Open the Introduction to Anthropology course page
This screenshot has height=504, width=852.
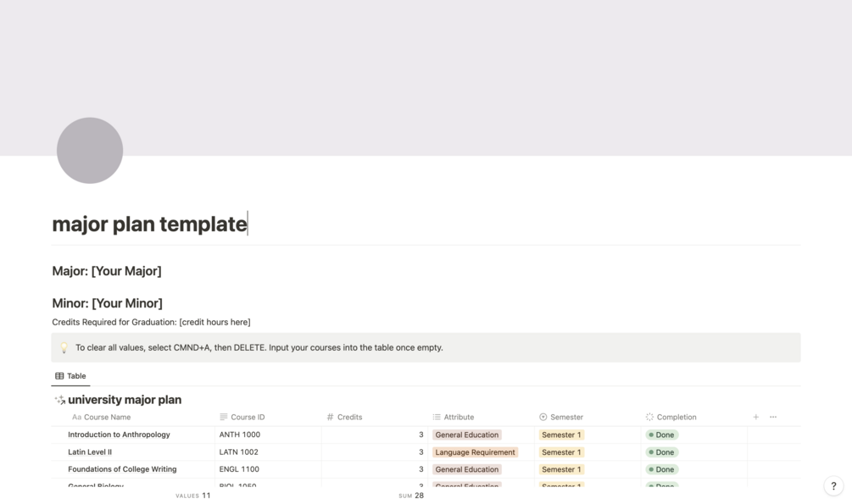(x=119, y=435)
